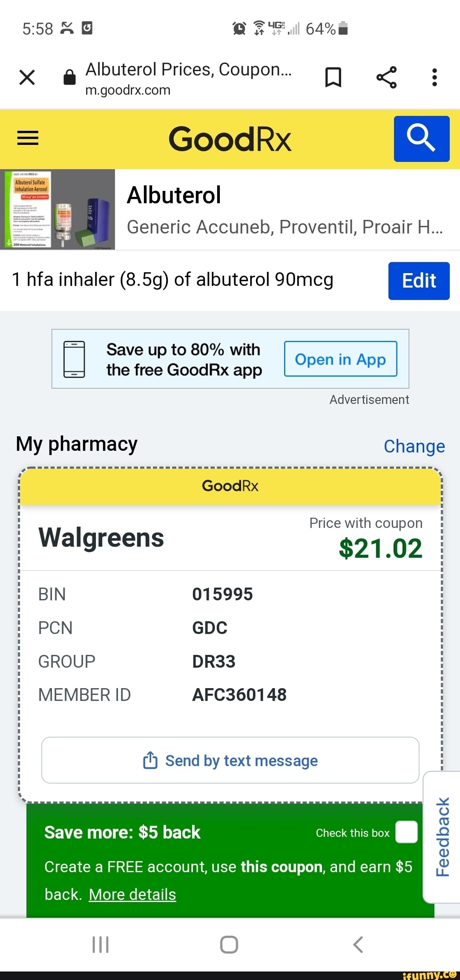The height and width of the screenshot is (980, 460).
Task: Tap Open in App button
Action: coord(341,359)
